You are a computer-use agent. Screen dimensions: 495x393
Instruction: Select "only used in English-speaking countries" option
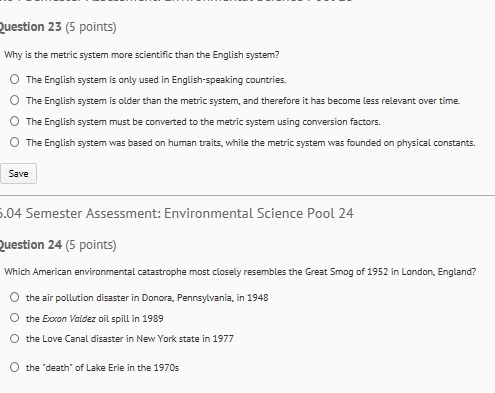pos(14,79)
